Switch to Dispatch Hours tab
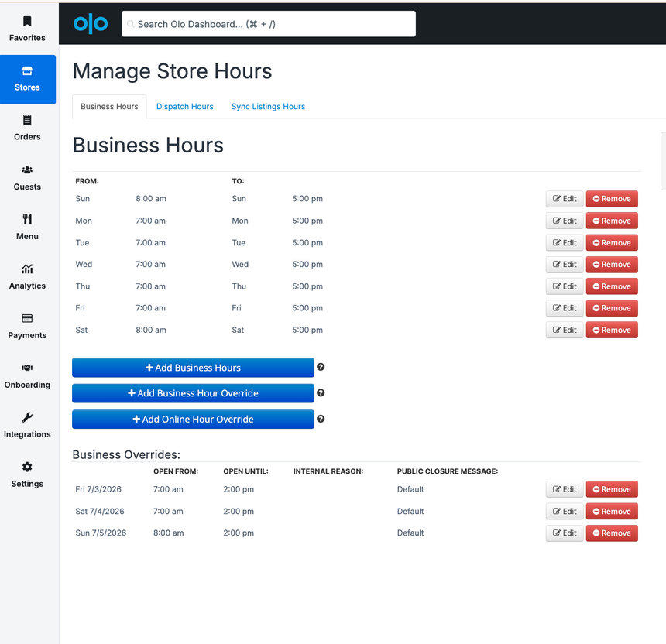This screenshot has width=666, height=644. point(185,107)
